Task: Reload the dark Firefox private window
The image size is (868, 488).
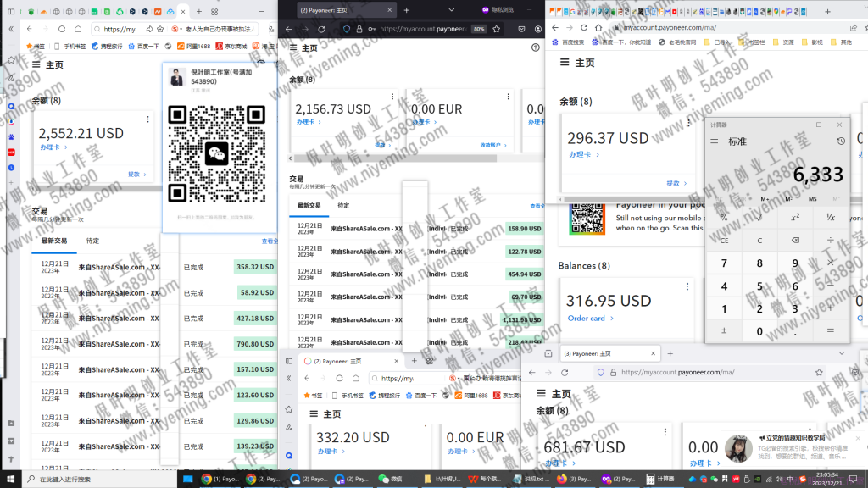Action: [321, 29]
